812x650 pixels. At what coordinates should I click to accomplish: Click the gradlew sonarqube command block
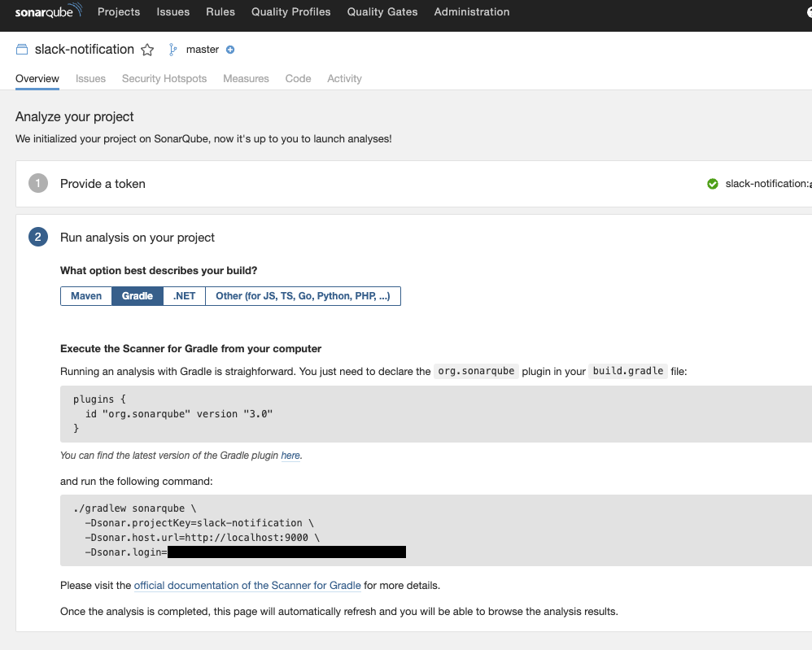coord(436,530)
